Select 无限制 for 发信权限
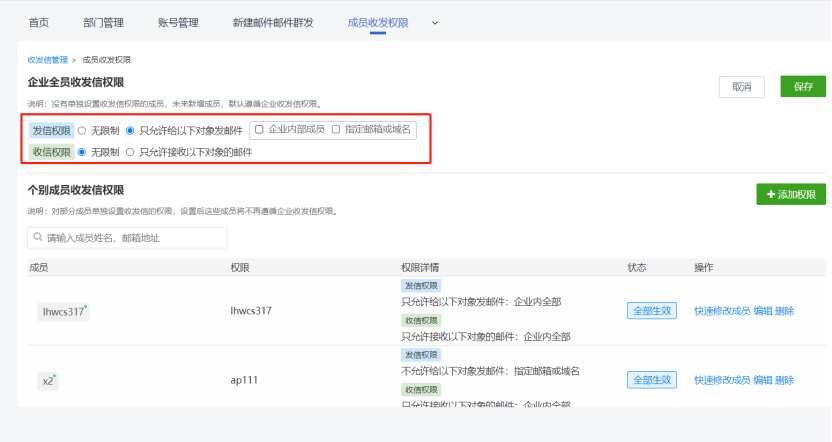The width and height of the screenshot is (832, 442). pos(82,131)
